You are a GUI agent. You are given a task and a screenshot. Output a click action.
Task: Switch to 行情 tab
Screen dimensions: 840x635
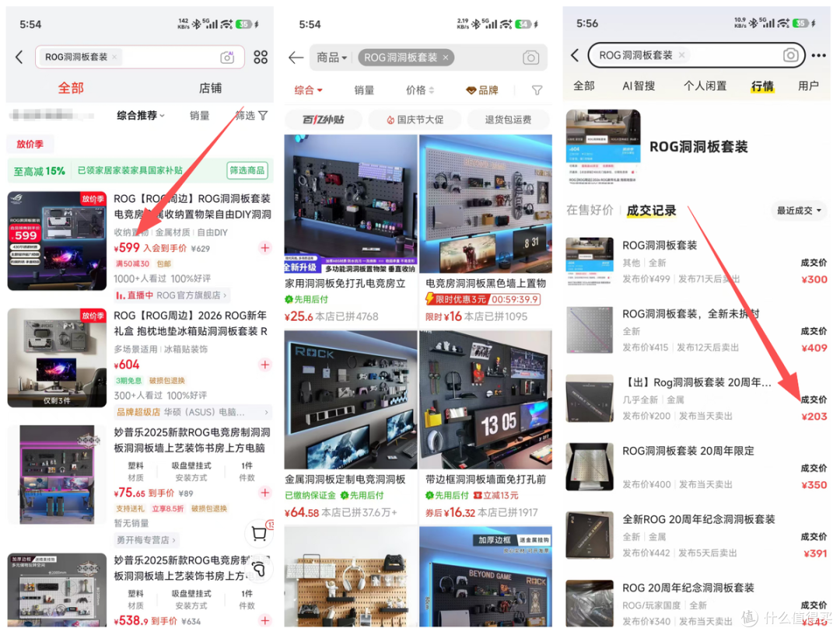[762, 85]
